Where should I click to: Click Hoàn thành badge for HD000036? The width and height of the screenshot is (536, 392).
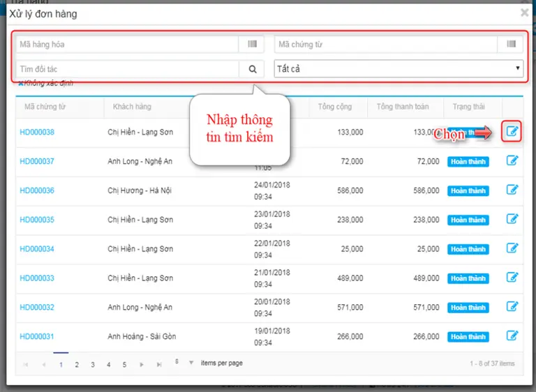pos(468,190)
